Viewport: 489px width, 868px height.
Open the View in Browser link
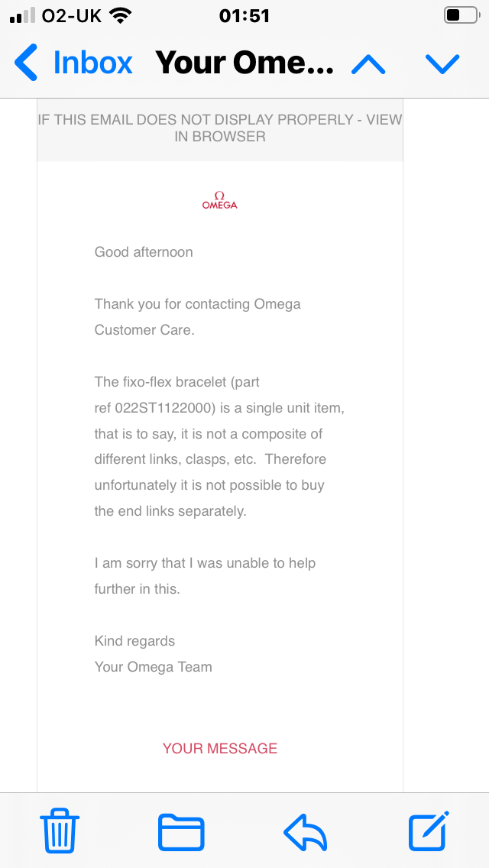point(220,128)
